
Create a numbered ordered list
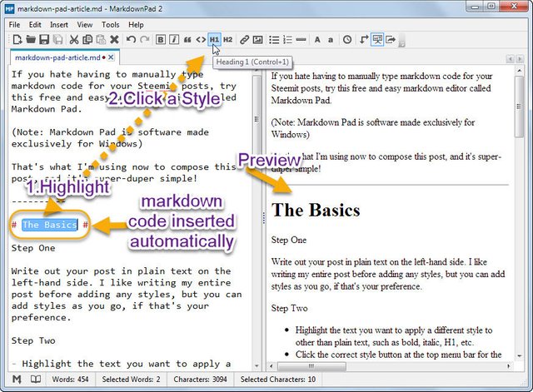287,39
